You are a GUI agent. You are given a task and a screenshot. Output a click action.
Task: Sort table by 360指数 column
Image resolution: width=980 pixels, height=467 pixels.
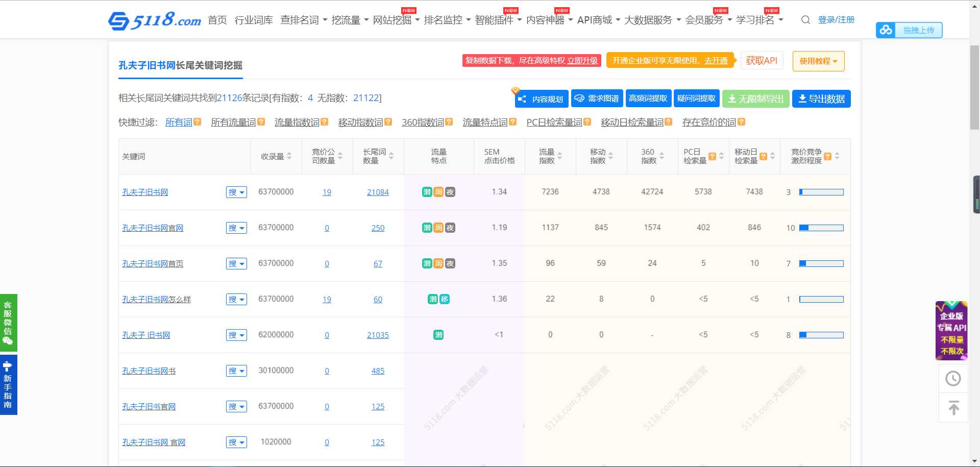(x=661, y=156)
